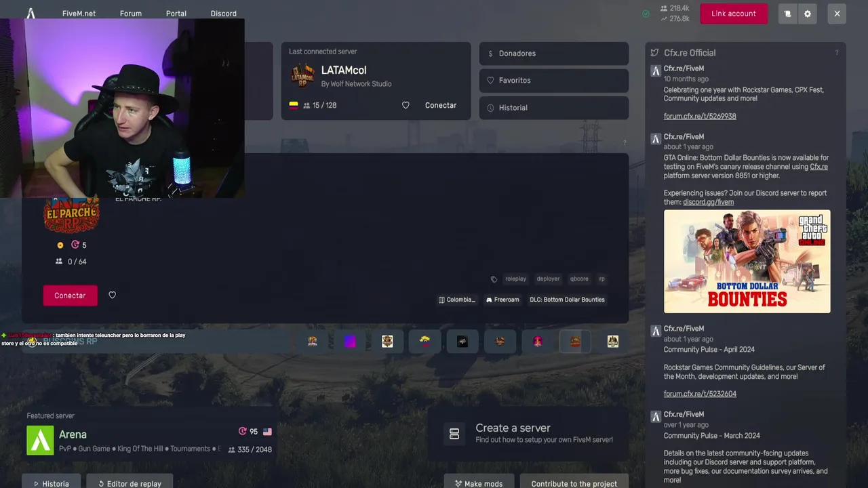The height and width of the screenshot is (488, 868).
Task: Click the green Arena server logo
Action: click(40, 441)
